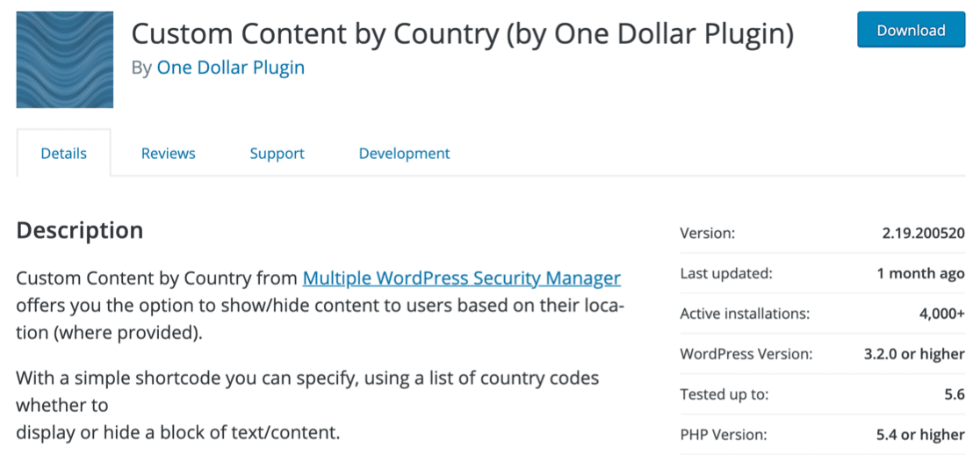
Task: Click the '3.2.0 or higher' WordPress version value
Action: point(914,354)
